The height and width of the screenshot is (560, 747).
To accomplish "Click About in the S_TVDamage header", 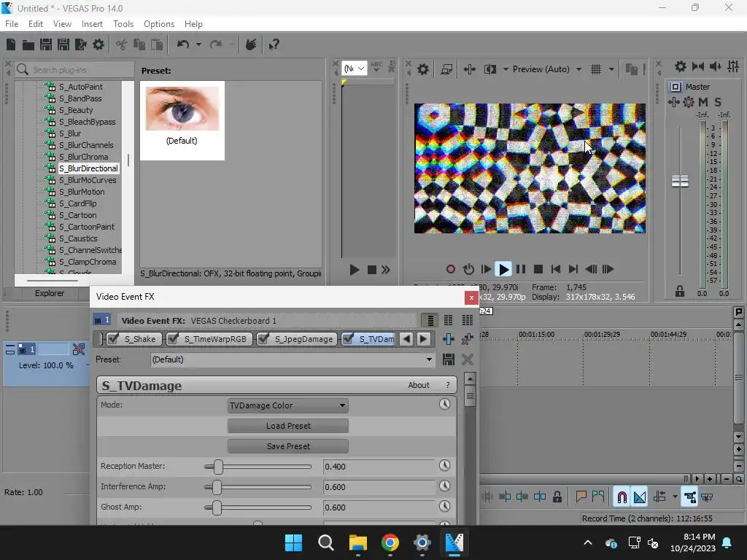I will pyautogui.click(x=418, y=385).
